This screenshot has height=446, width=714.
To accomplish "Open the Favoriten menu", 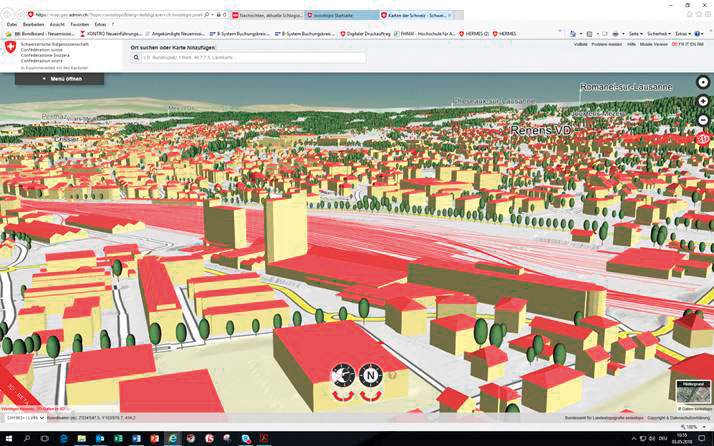I will click(80, 25).
